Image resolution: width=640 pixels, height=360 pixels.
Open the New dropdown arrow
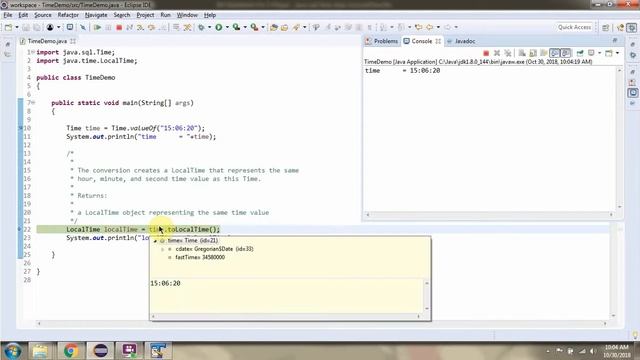coord(17,27)
